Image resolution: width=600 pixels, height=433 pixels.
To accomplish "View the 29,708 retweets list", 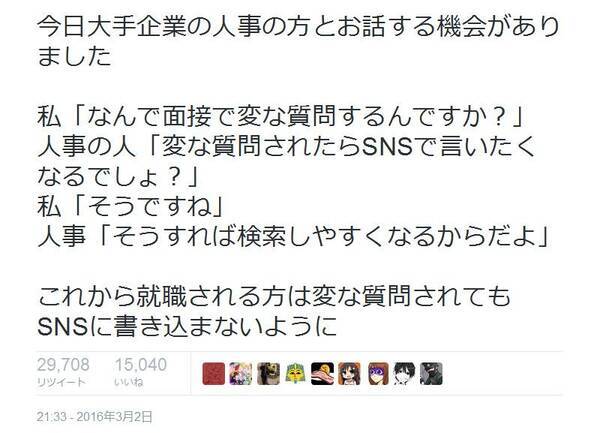I will (63, 365).
